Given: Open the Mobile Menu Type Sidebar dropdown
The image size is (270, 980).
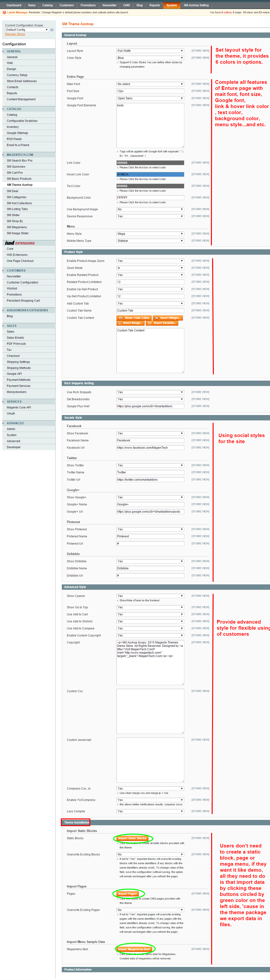Looking at the screenshot, I should coord(150,241).
